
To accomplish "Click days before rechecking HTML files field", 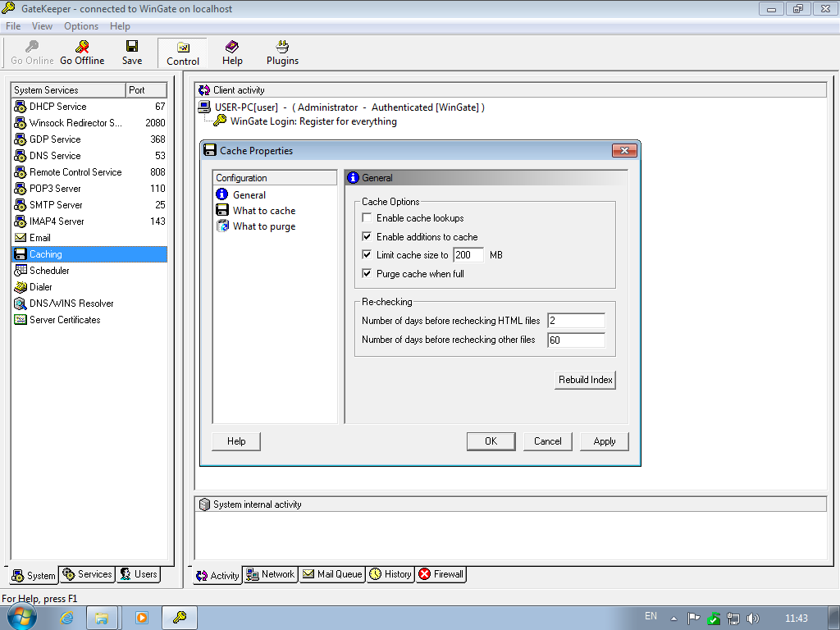I will point(576,321).
